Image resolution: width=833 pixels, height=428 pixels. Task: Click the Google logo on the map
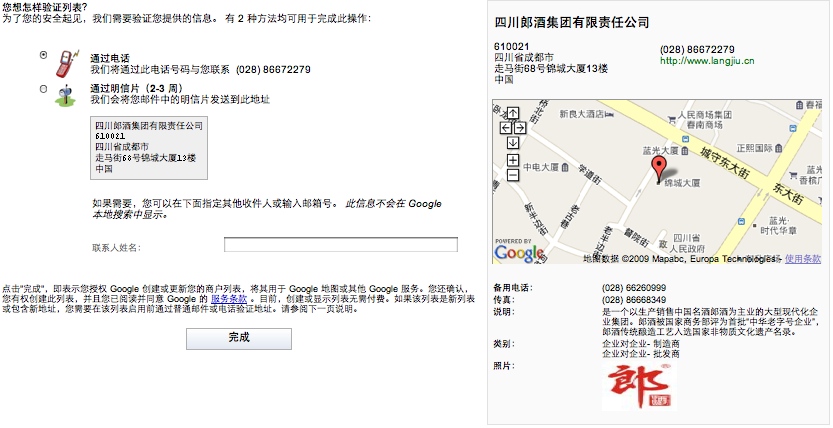point(519,253)
